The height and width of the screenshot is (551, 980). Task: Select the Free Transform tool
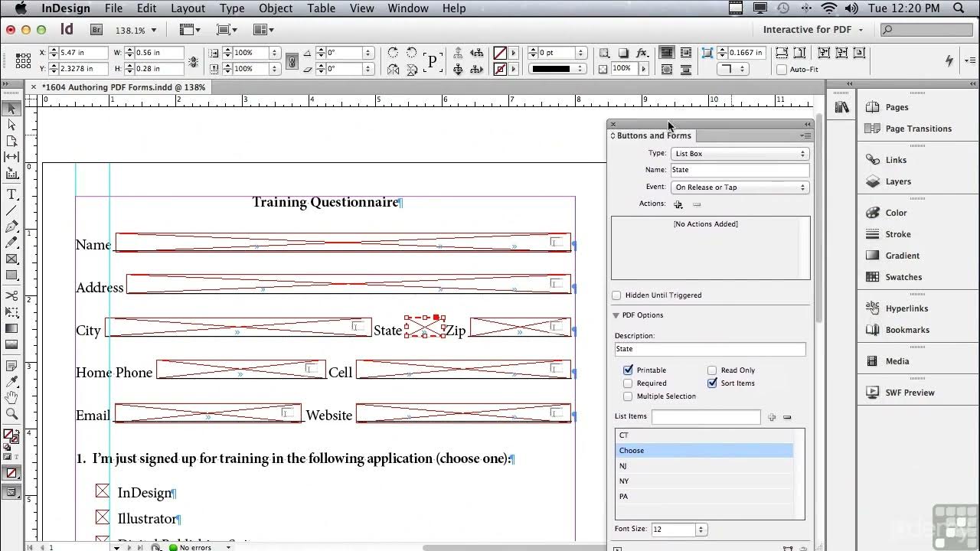[x=11, y=311]
